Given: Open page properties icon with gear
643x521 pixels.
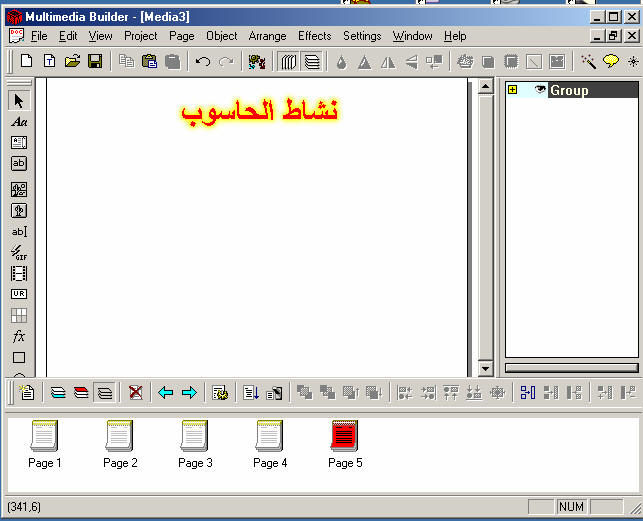Looking at the screenshot, I should (x=220, y=393).
